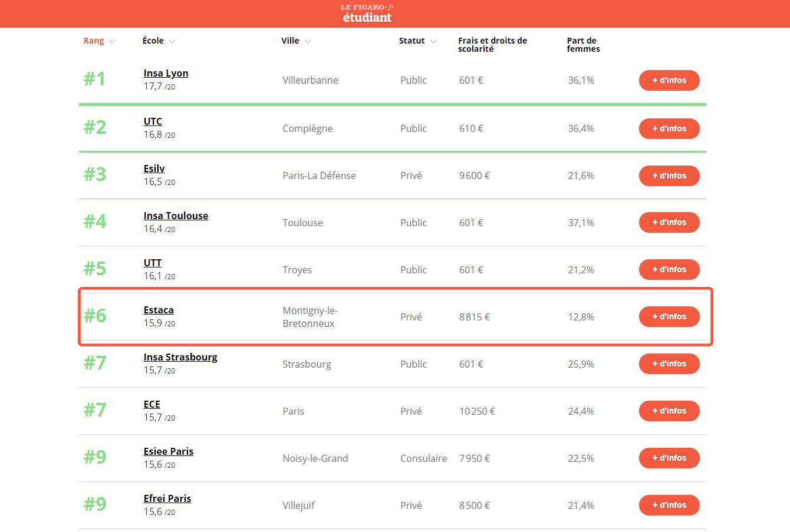Open the UTC school link

[x=153, y=121]
